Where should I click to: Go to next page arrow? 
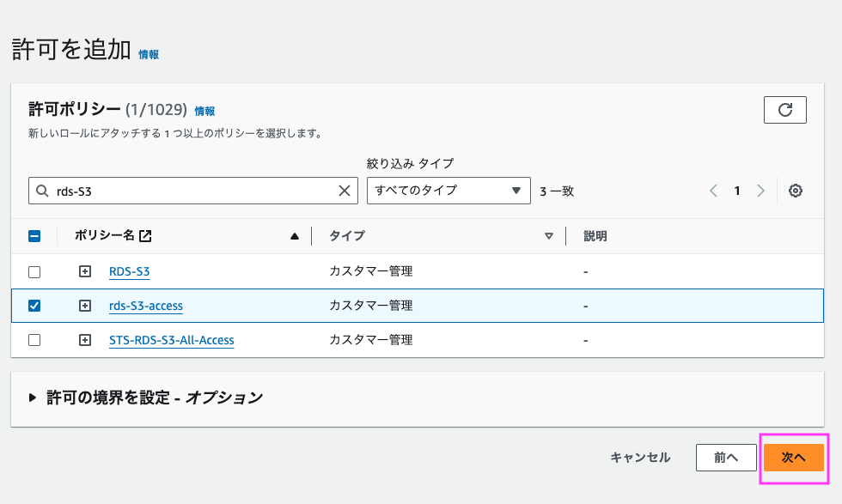(x=760, y=191)
